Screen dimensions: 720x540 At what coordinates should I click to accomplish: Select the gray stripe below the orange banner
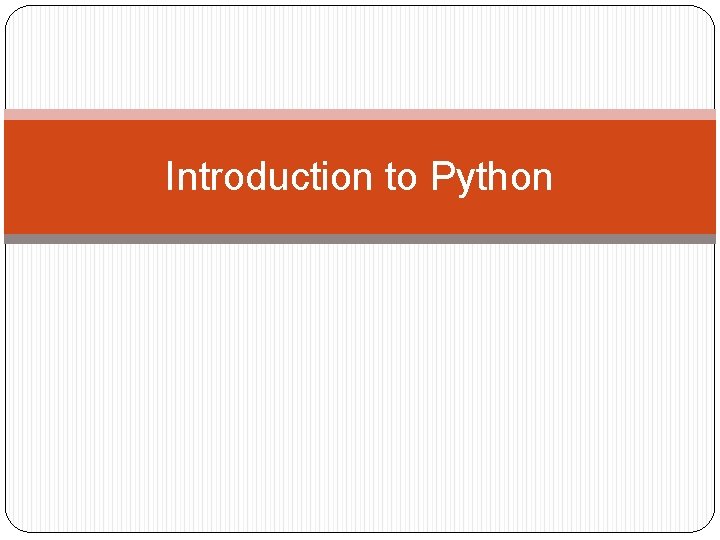360,239
